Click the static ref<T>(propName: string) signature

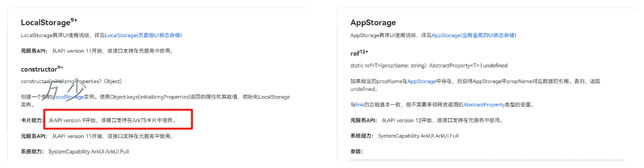click(429, 66)
